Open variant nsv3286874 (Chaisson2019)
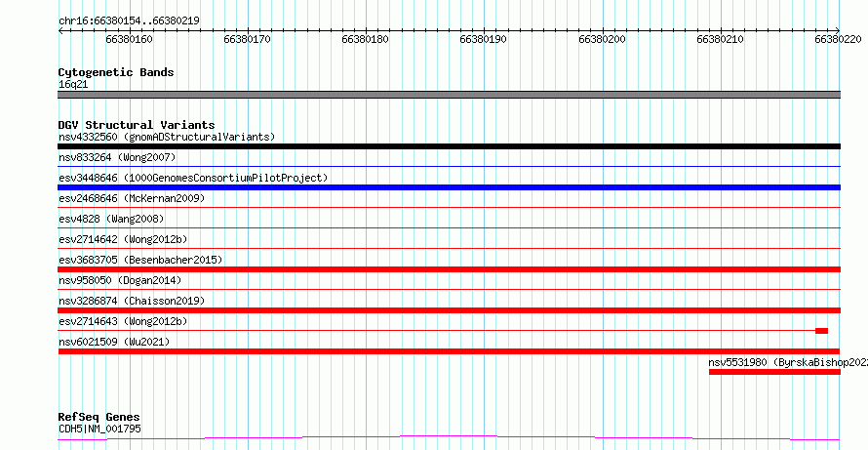Image resolution: width=868 pixels, height=450 pixels. [132, 301]
